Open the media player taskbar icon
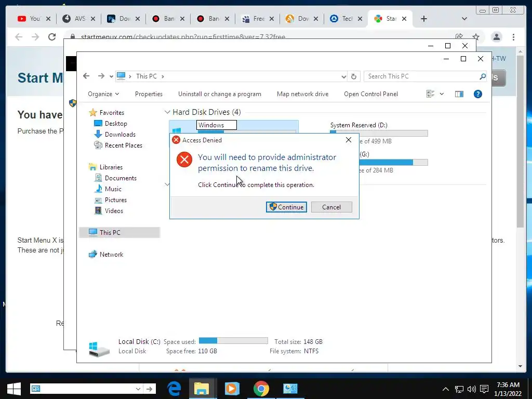Image resolution: width=532 pixels, height=399 pixels. tap(232, 389)
